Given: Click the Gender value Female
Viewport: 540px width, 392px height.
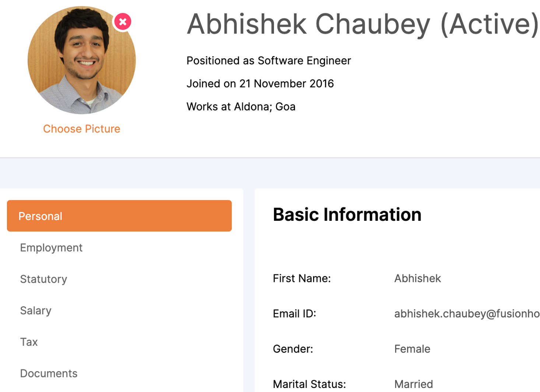Looking at the screenshot, I should pyautogui.click(x=412, y=349).
